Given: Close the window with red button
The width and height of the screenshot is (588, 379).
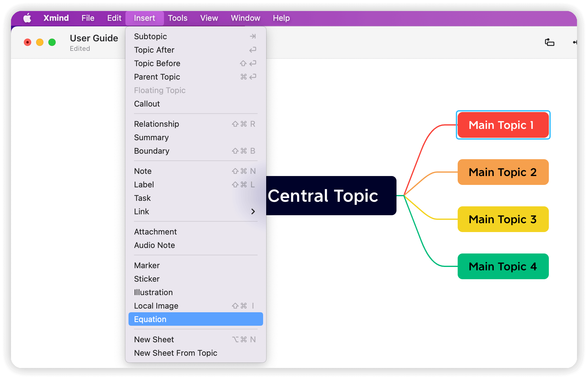Looking at the screenshot, I should (x=28, y=42).
